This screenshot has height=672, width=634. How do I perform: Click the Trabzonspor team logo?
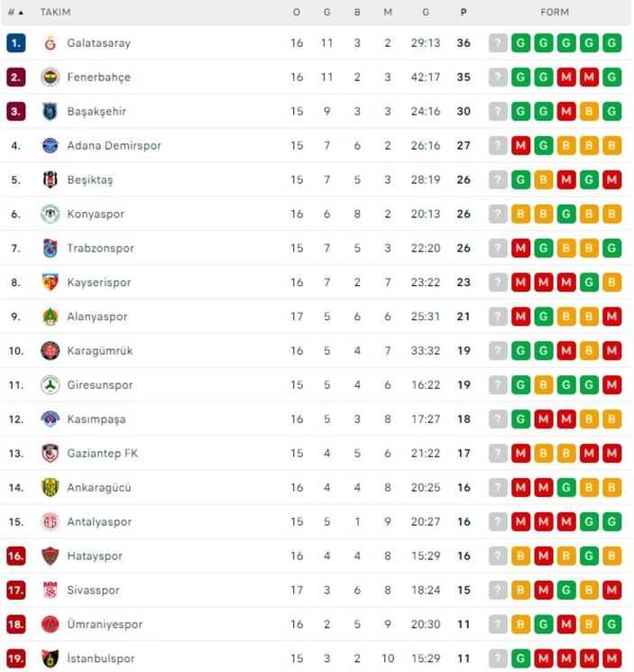click(50, 248)
